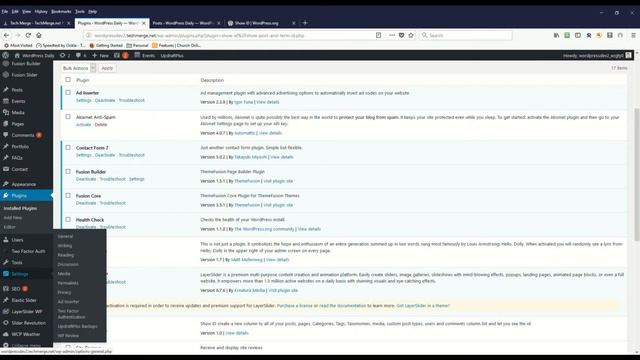This screenshot has width=640, height=360.
Task: Switch to the Tech Merge browser tab
Action: [x=36, y=23]
